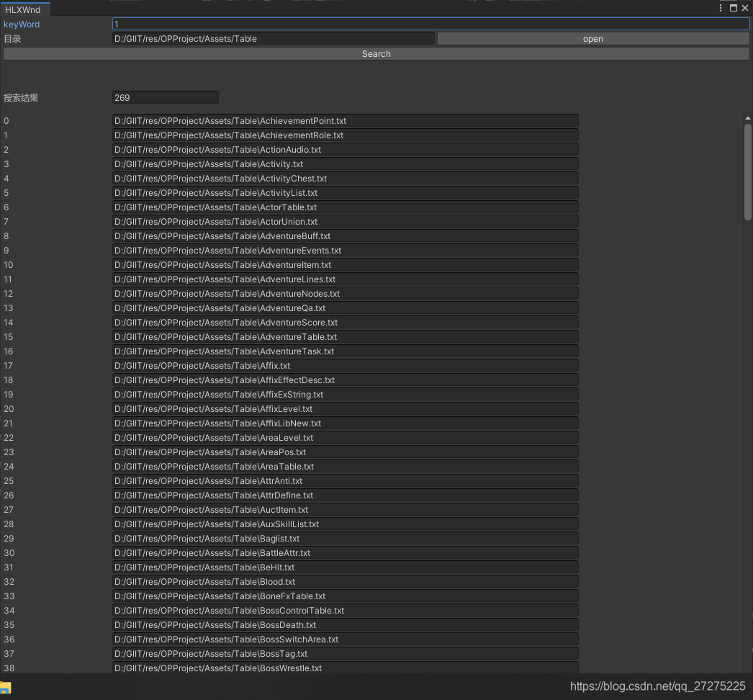Maximize the HLXWnd panel

(x=734, y=8)
